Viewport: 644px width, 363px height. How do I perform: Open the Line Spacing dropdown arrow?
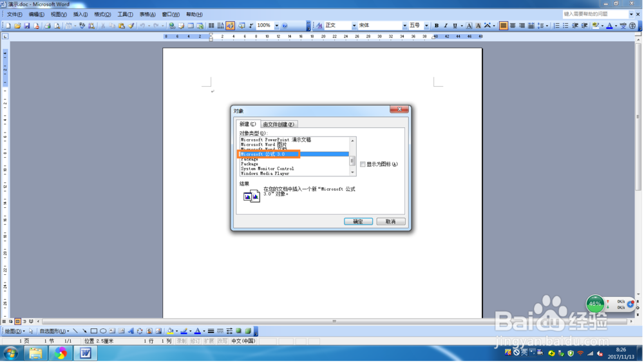(547, 26)
